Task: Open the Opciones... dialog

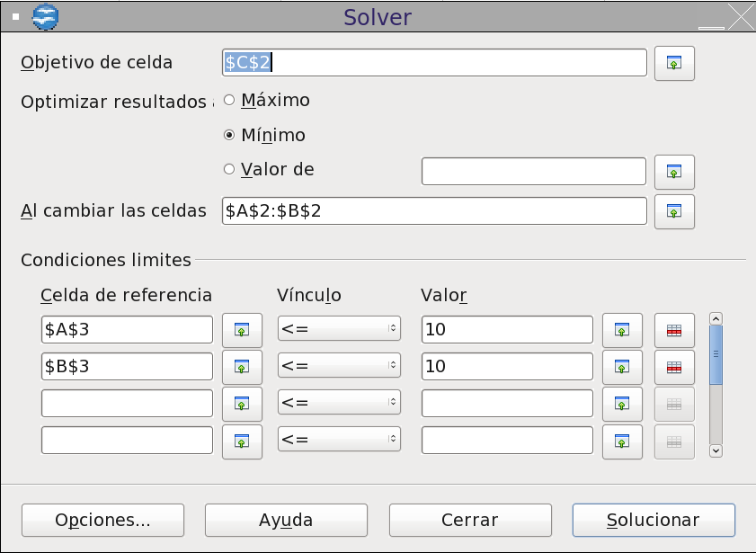Action: [x=102, y=520]
